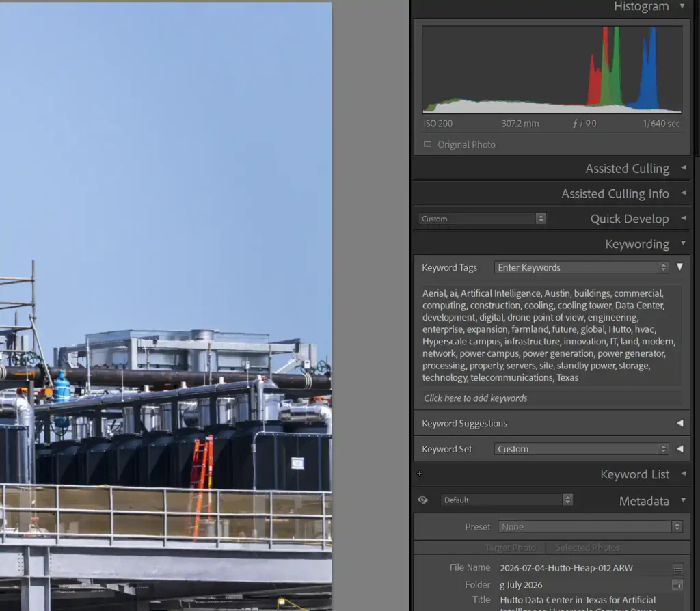
Task: Click the Quick Develop panel title
Action: pyautogui.click(x=630, y=219)
